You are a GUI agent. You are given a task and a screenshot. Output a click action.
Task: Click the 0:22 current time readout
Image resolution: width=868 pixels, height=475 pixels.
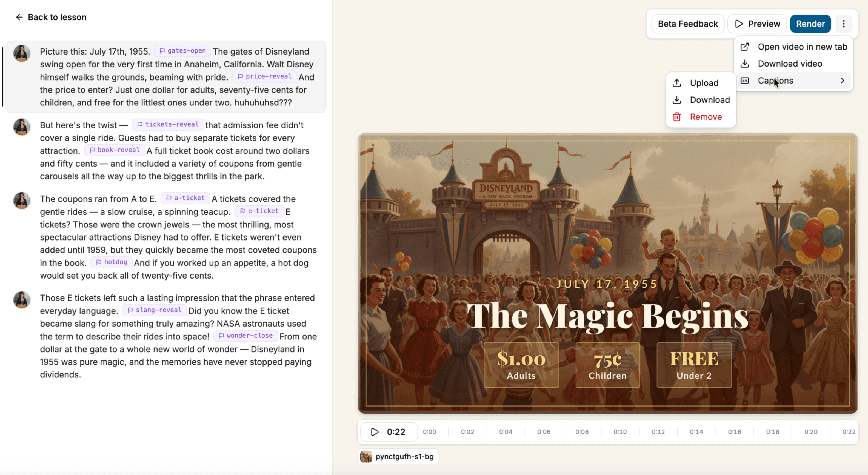click(396, 431)
